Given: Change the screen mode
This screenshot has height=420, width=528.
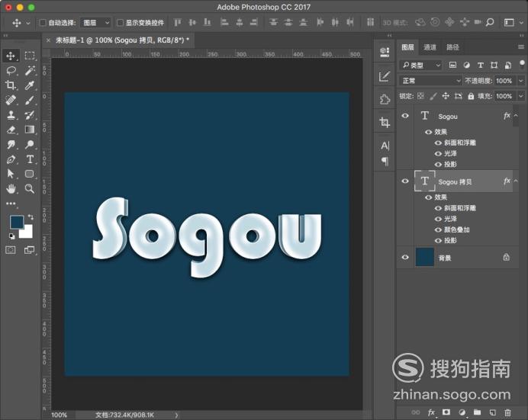Looking at the screenshot, I should [29, 250].
